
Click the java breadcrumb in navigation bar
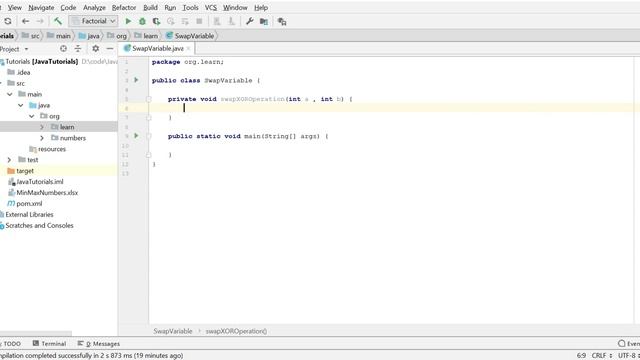(x=89, y=36)
